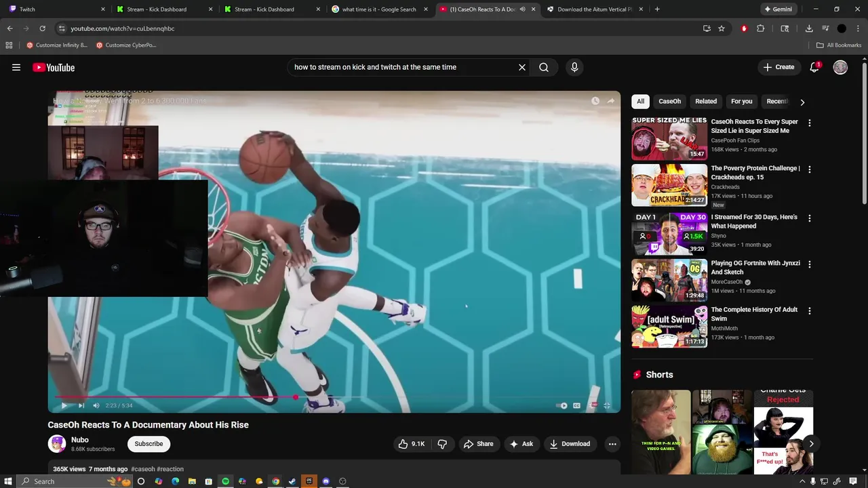Open Spotify from the taskbar
Image resolution: width=868 pixels, height=488 pixels.
[x=226, y=481]
